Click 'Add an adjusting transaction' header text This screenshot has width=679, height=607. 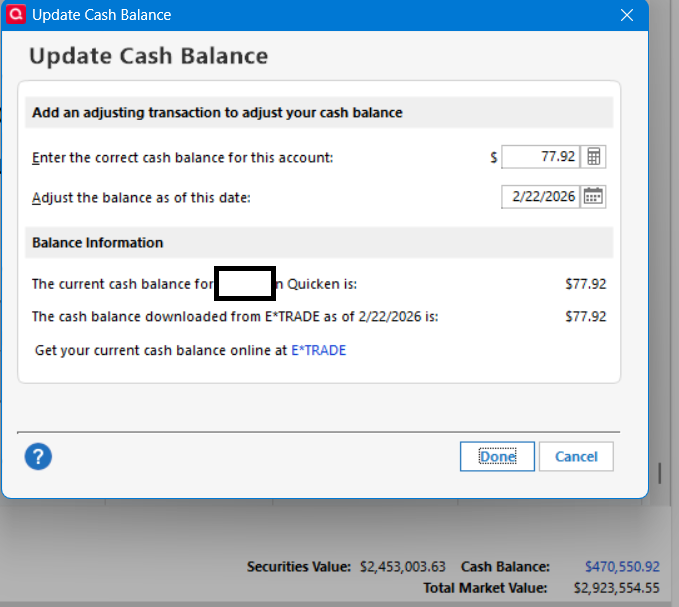tap(217, 113)
